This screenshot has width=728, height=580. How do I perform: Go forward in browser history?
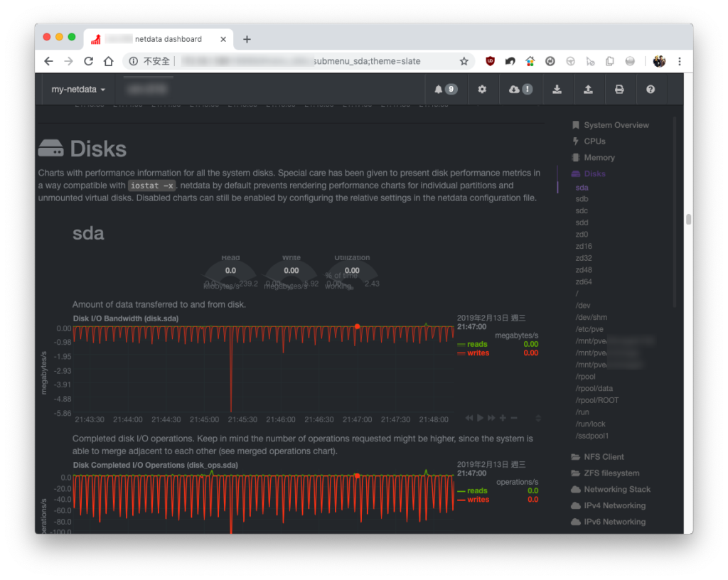(69, 61)
